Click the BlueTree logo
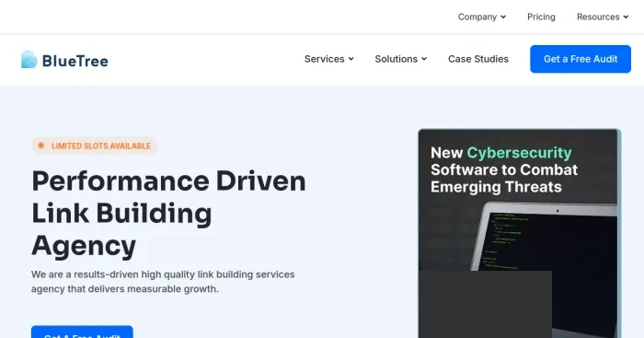 (65, 60)
